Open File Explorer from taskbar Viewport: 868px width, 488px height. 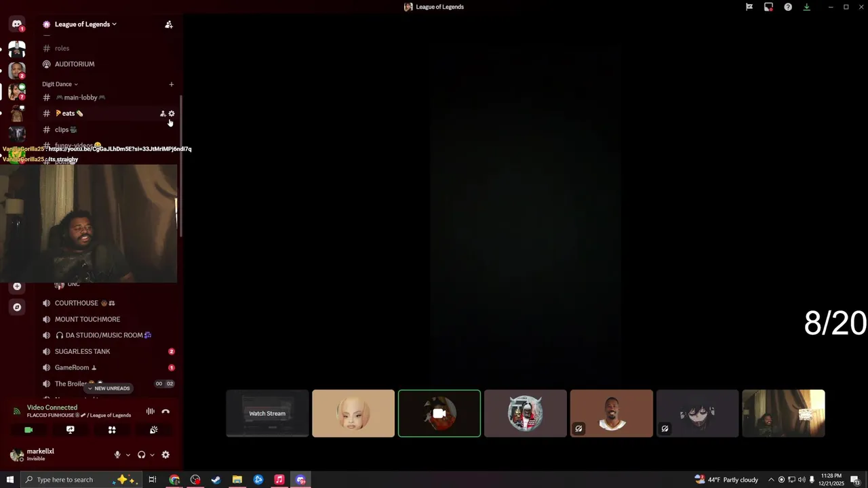237,480
